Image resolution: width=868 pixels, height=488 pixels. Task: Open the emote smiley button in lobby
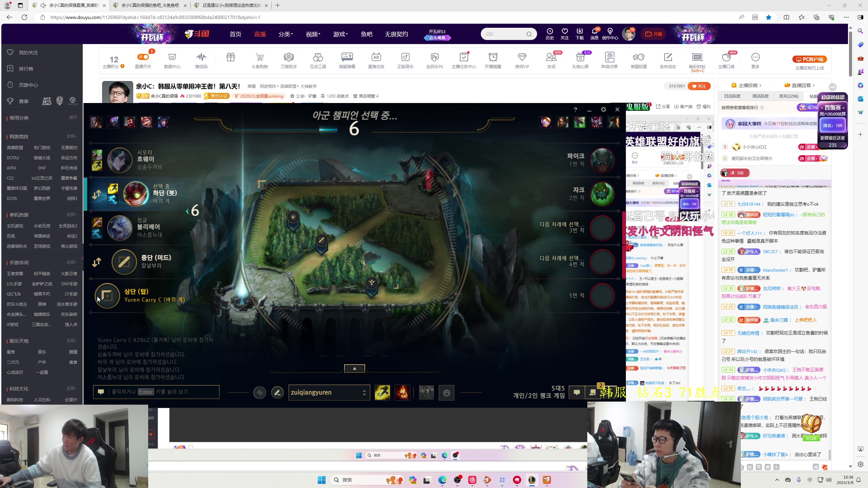point(446,392)
